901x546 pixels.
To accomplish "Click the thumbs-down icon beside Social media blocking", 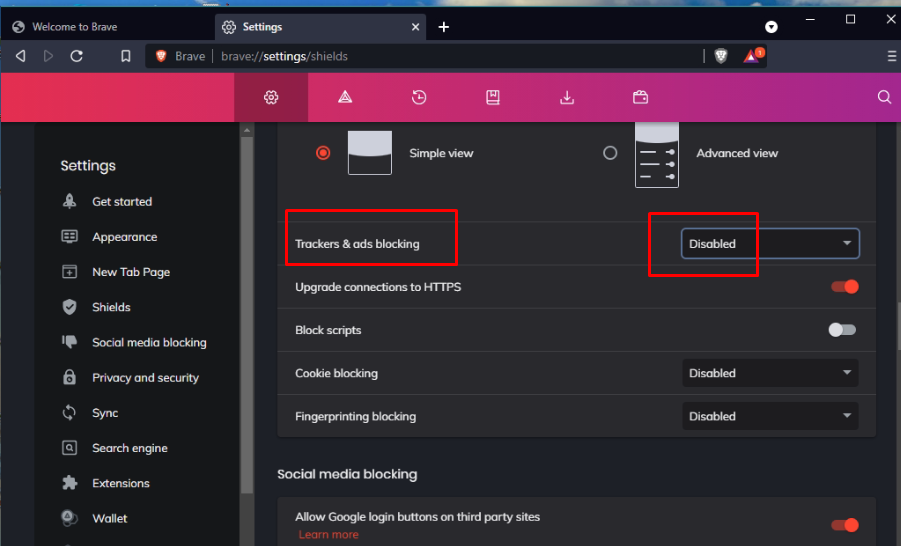I will tap(70, 342).
